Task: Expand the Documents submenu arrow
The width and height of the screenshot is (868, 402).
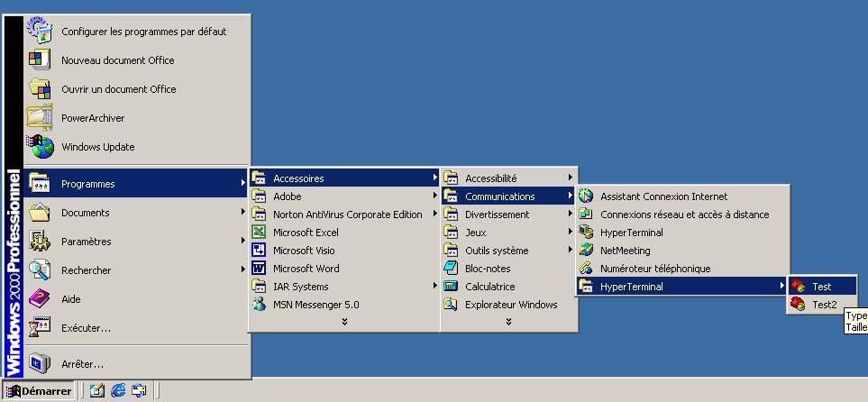Action: [x=243, y=212]
